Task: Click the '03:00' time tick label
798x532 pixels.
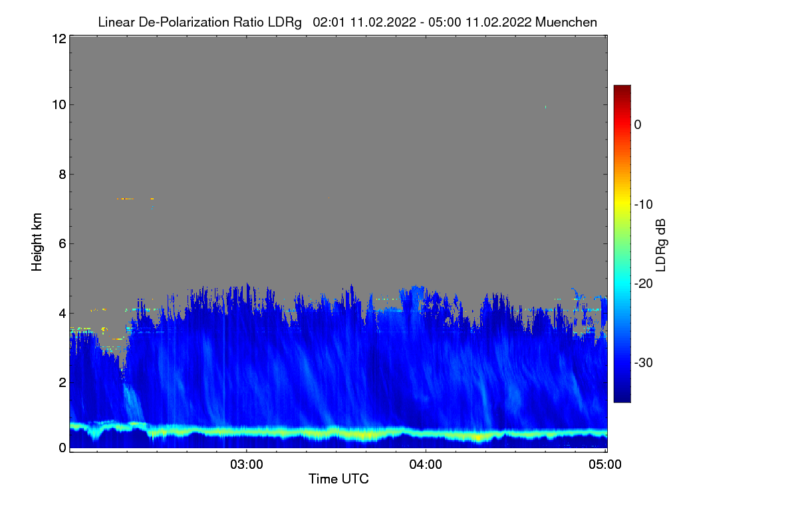Action: point(247,465)
